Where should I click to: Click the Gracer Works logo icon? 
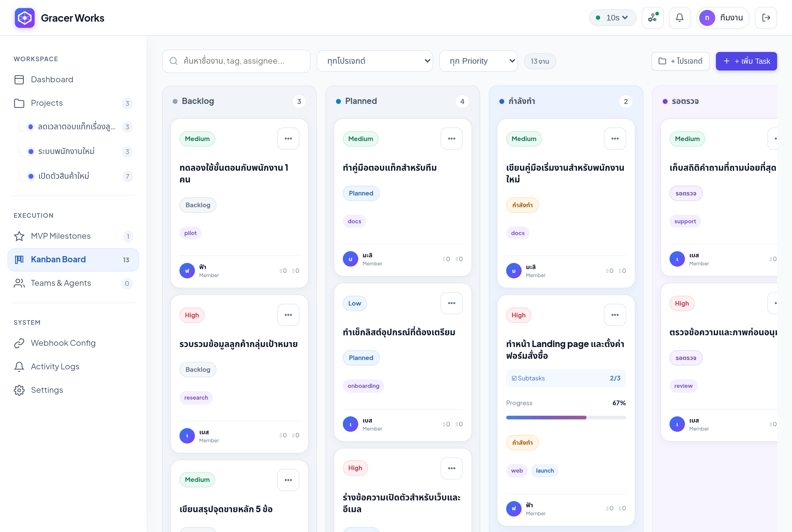pos(25,18)
